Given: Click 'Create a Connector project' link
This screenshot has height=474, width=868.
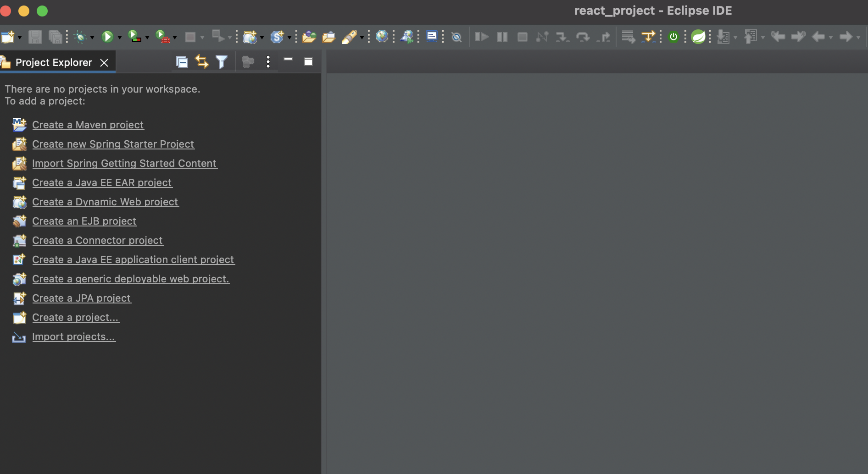Looking at the screenshot, I should [97, 240].
